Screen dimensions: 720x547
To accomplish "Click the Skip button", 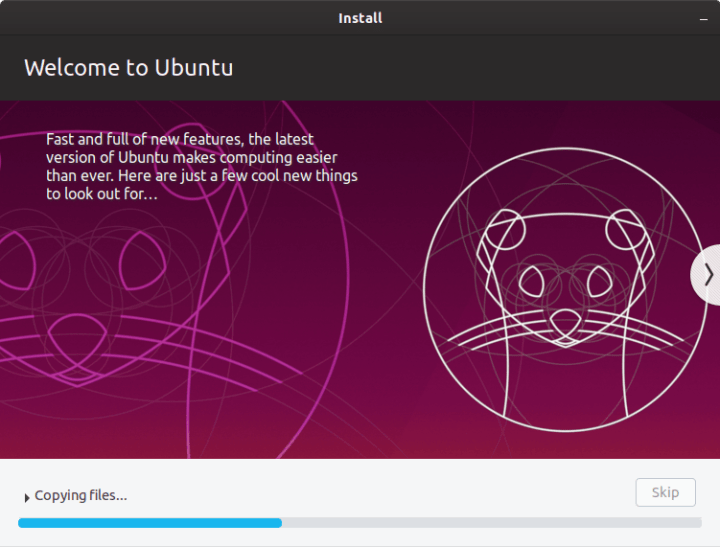I will (665, 492).
